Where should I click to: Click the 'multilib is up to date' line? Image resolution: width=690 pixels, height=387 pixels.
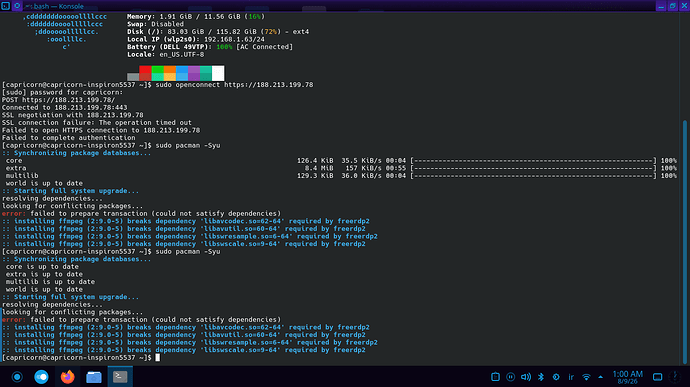tap(50, 282)
